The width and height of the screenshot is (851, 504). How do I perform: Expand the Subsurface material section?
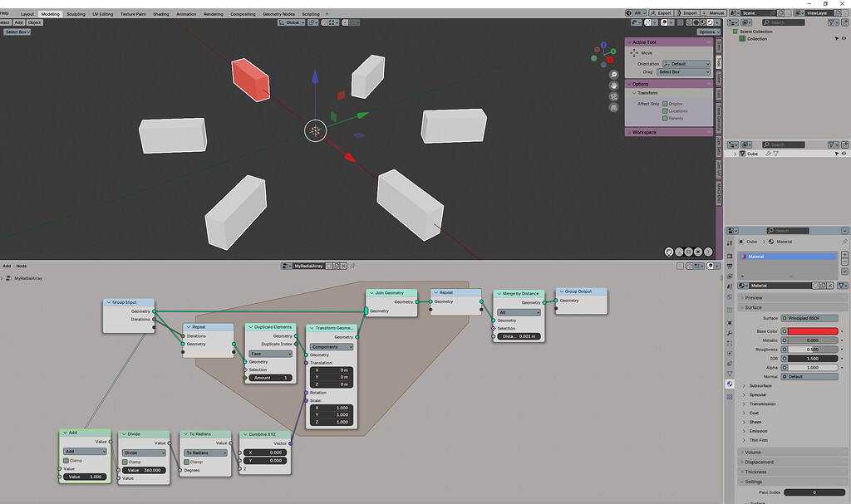[760, 386]
